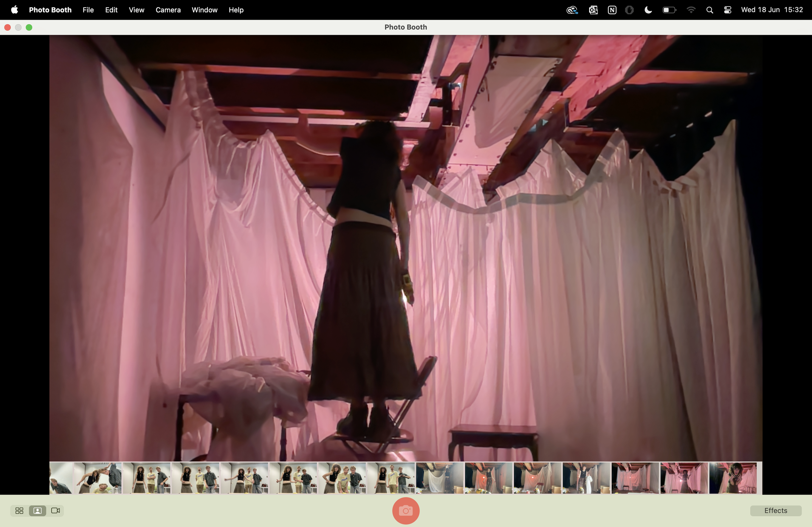The image size is (812, 527).
Task: Click the Notion menu bar icon
Action: tap(612, 10)
